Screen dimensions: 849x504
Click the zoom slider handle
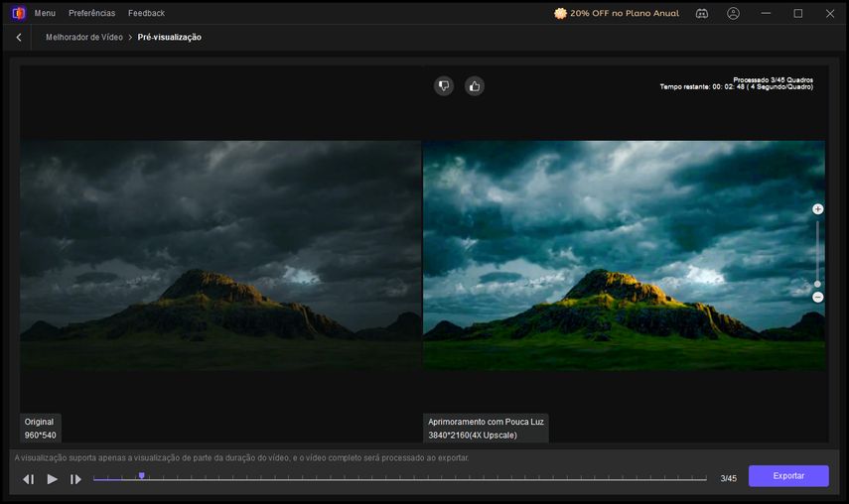pyautogui.click(x=817, y=284)
